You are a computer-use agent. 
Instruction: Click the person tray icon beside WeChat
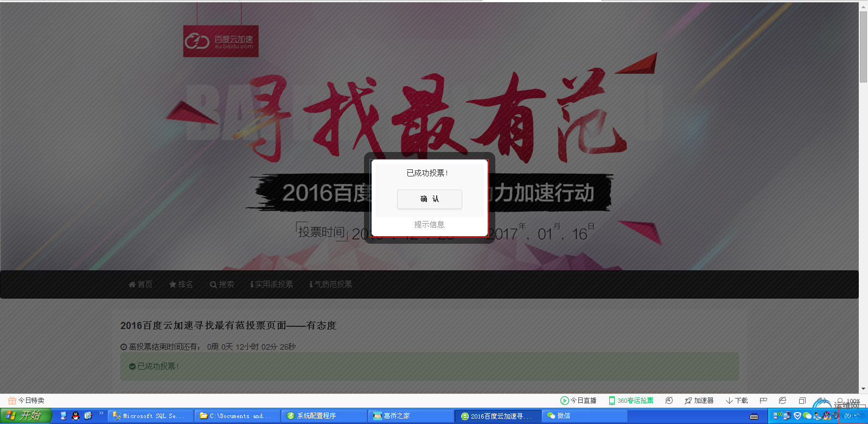817,416
